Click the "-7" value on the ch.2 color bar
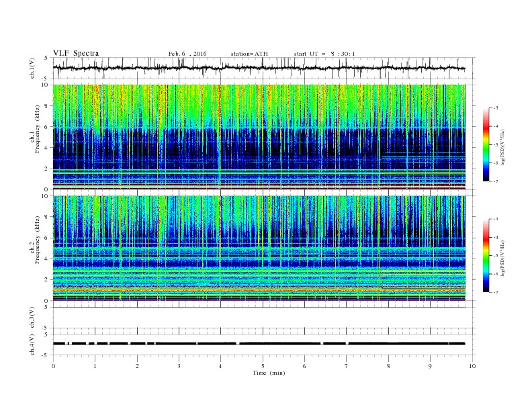The height and width of the screenshot is (411, 532). (496, 292)
